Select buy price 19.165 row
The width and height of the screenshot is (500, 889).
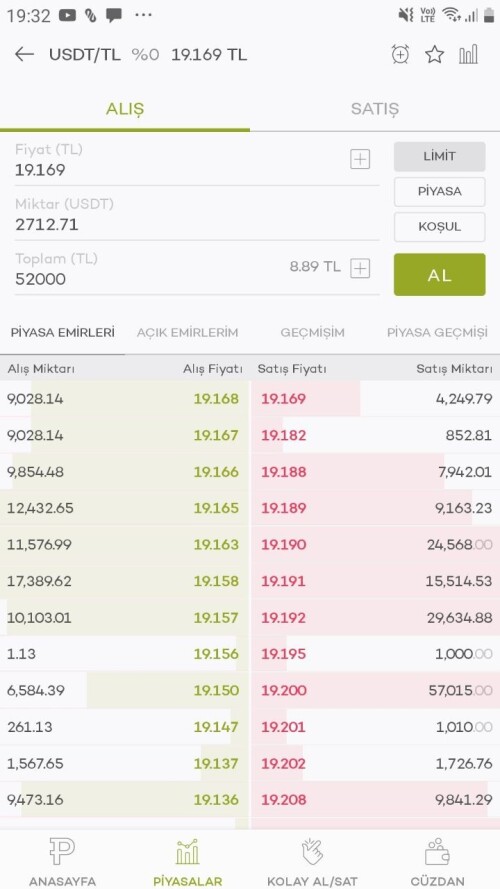pos(125,508)
